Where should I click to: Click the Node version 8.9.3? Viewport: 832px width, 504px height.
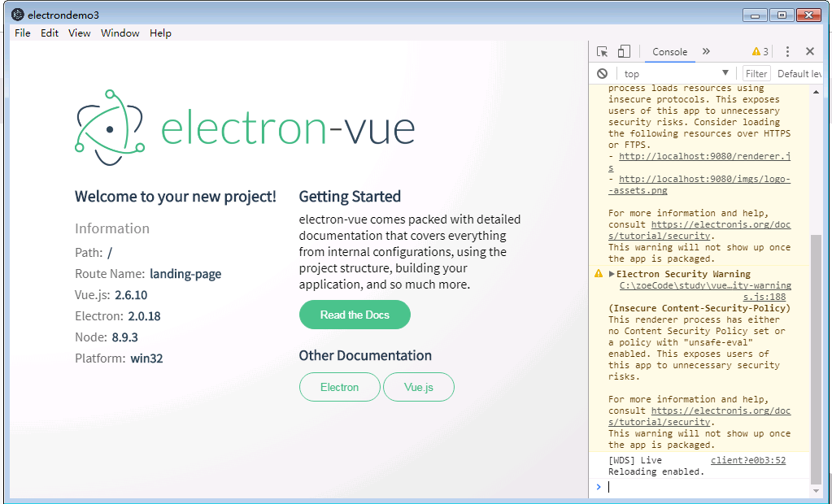(124, 337)
